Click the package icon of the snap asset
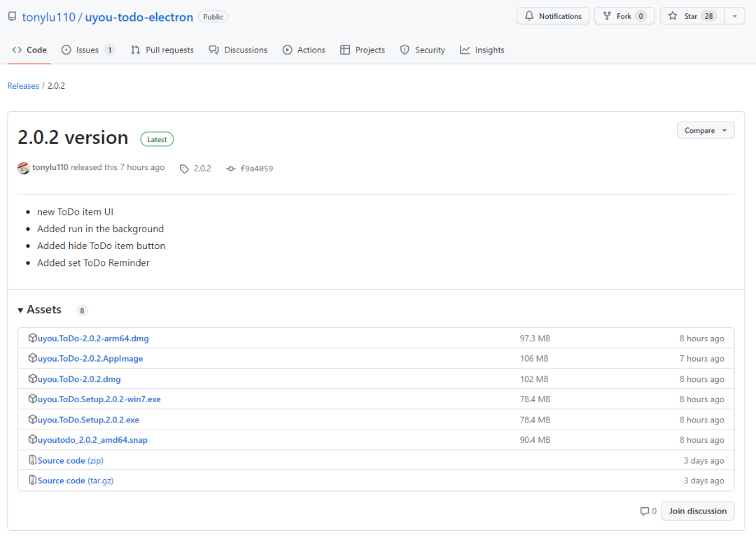Image resolution: width=756 pixels, height=540 pixels. click(x=33, y=439)
